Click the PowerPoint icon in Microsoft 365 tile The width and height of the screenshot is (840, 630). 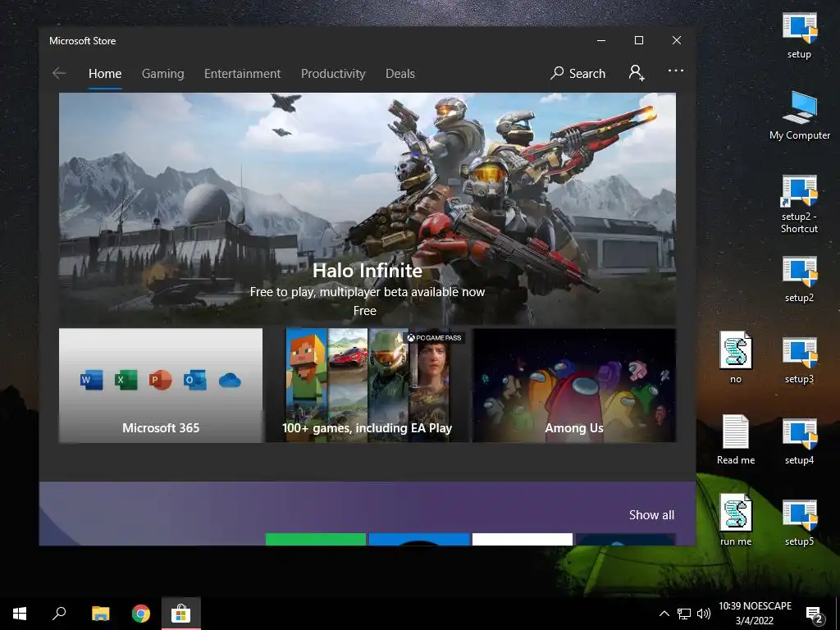point(160,380)
